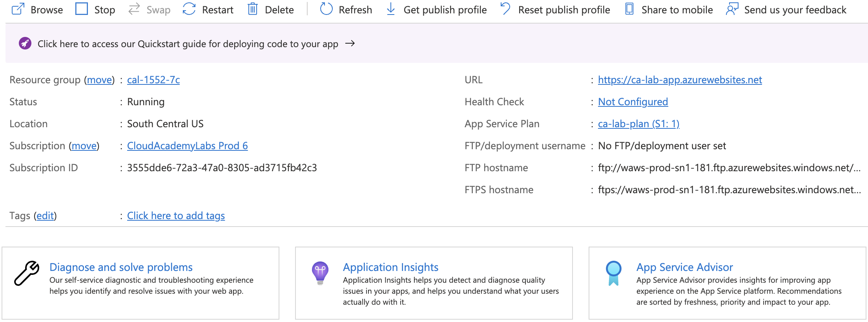Click the Browse external-link icon

click(x=18, y=9)
